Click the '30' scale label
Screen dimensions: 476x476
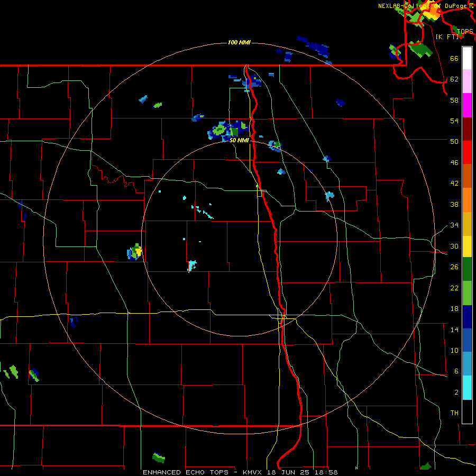click(454, 246)
